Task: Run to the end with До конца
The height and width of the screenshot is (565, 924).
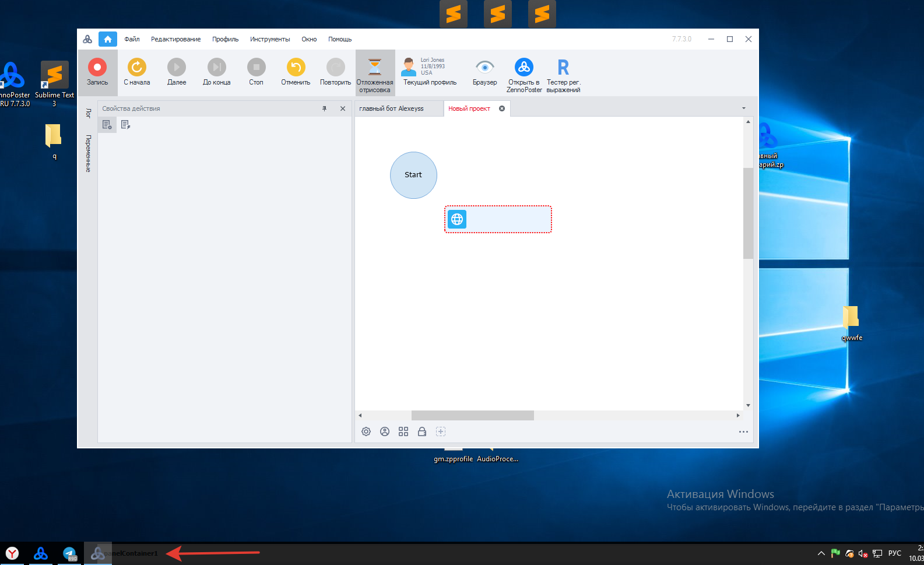Action: (216, 72)
